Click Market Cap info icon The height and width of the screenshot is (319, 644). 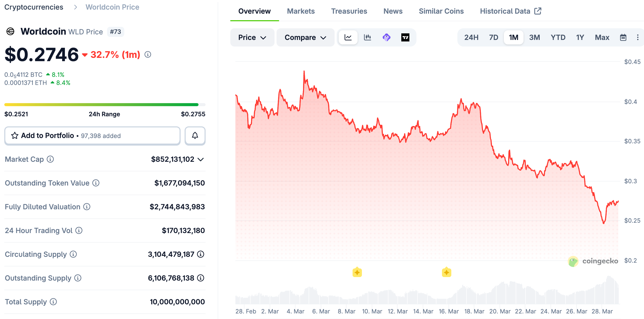click(50, 159)
